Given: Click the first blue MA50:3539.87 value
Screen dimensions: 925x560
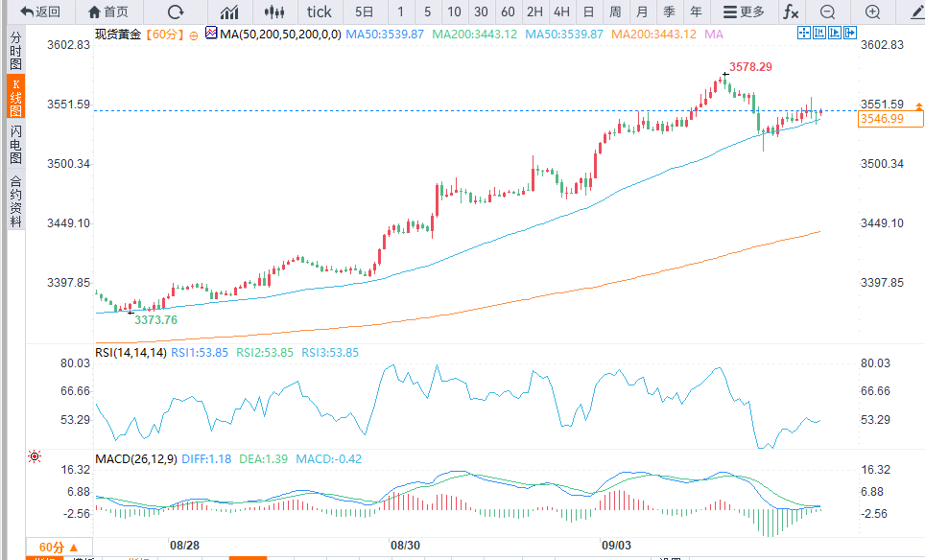Looking at the screenshot, I should (x=385, y=35).
